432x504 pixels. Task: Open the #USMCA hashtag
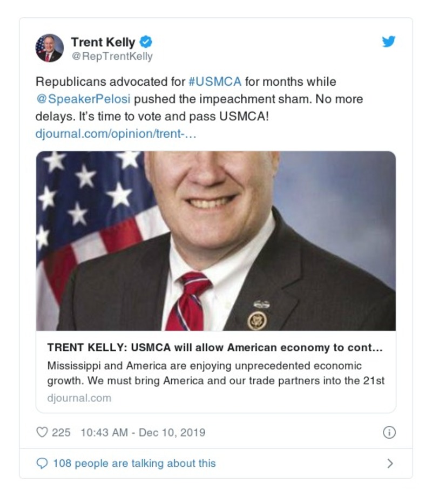[x=214, y=82]
